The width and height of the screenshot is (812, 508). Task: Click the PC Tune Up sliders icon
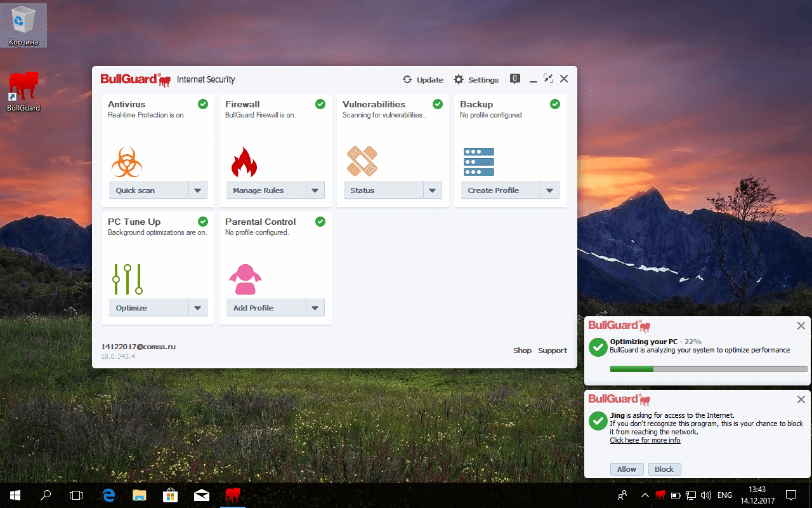pyautogui.click(x=128, y=279)
